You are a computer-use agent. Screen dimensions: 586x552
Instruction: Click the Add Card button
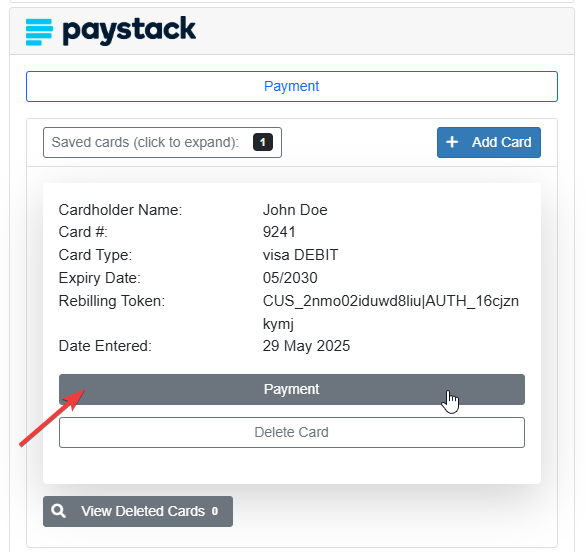click(489, 142)
